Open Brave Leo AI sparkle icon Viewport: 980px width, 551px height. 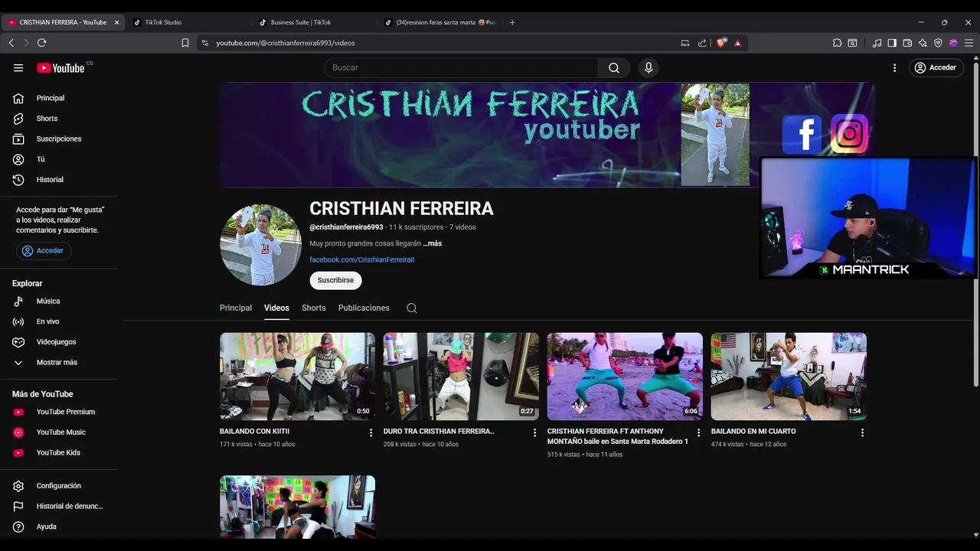coord(923,43)
